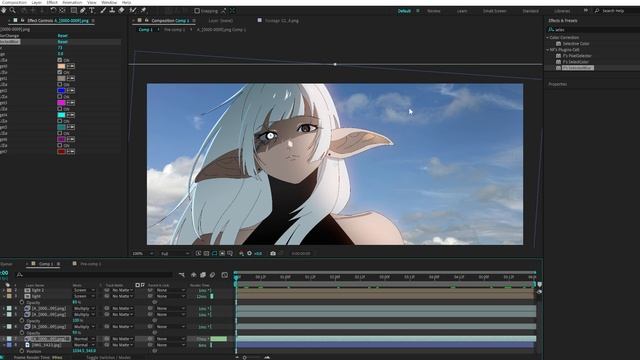Switch to the Small Screen workspace

(495, 11)
